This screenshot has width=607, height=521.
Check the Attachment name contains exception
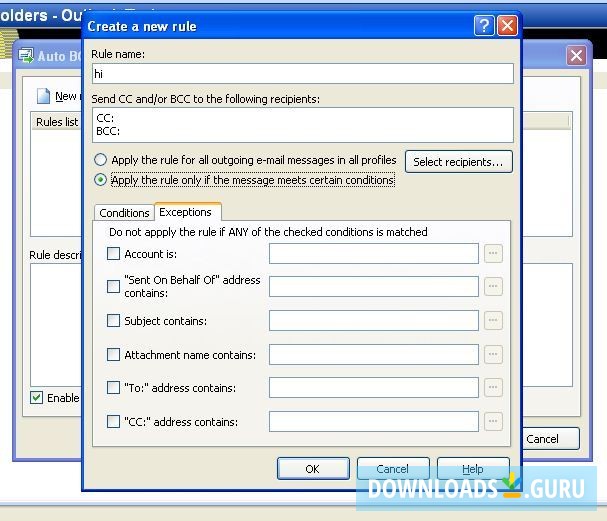point(113,355)
